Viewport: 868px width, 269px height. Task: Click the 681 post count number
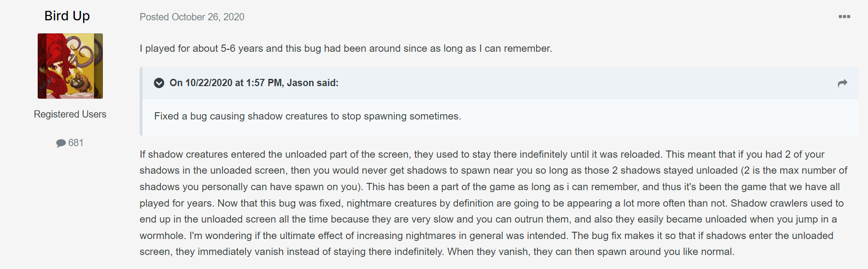tap(76, 143)
